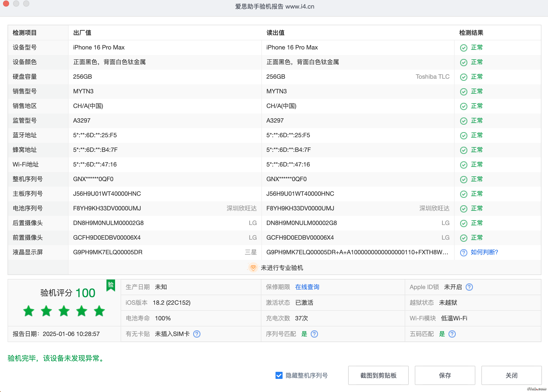Image resolution: width=548 pixels, height=392 pixels.
Task: Click the help icon next to Apple ID锁
Action: coord(469,287)
